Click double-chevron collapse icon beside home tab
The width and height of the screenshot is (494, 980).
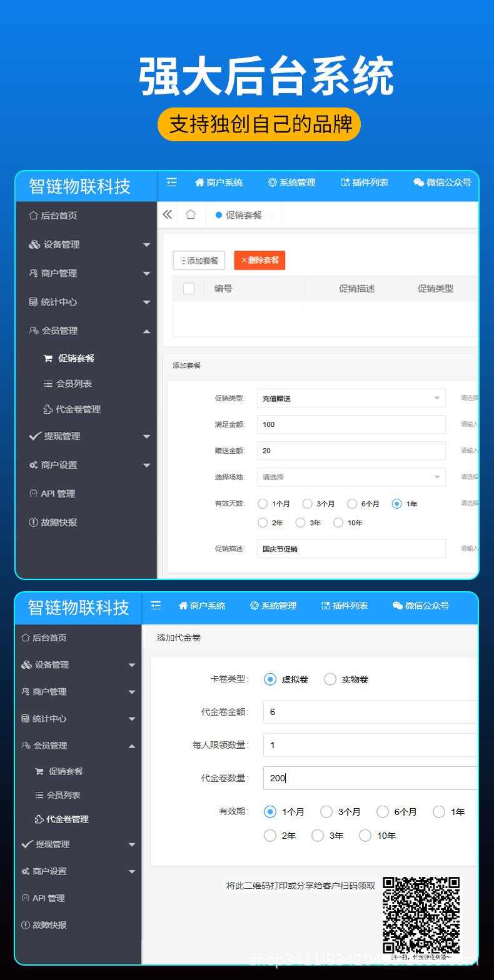167,214
